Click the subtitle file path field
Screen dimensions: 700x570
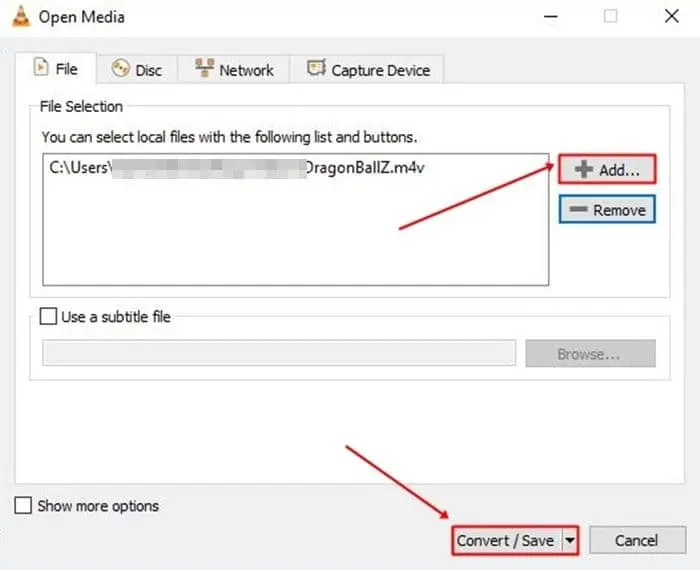(x=278, y=353)
